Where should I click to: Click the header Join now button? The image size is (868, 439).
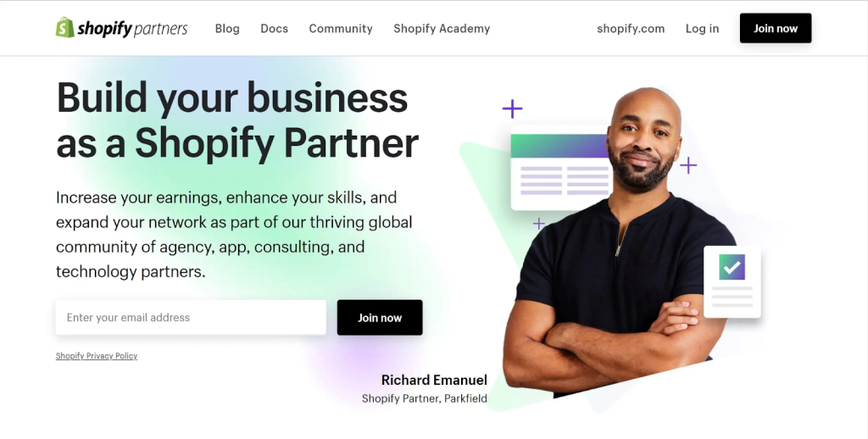click(776, 28)
